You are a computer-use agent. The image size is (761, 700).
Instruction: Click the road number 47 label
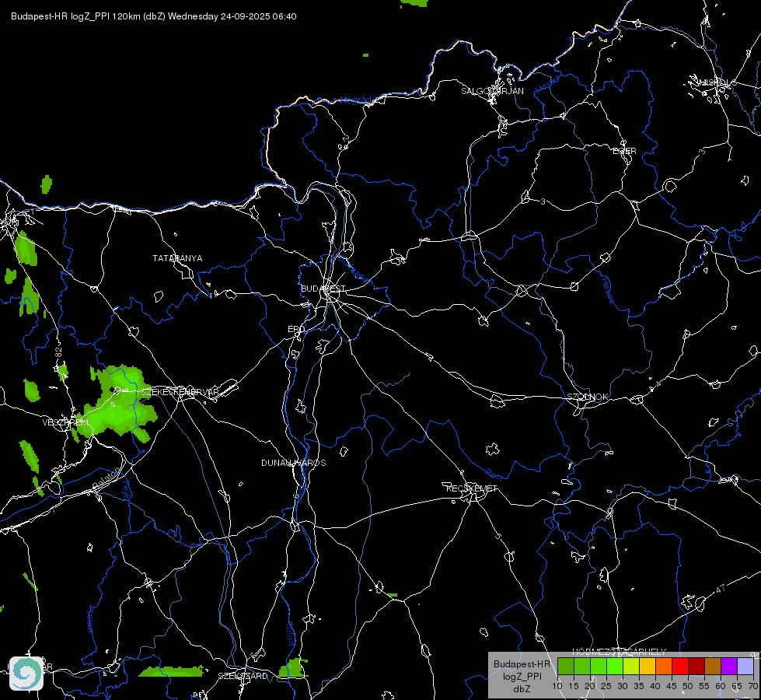click(x=721, y=589)
